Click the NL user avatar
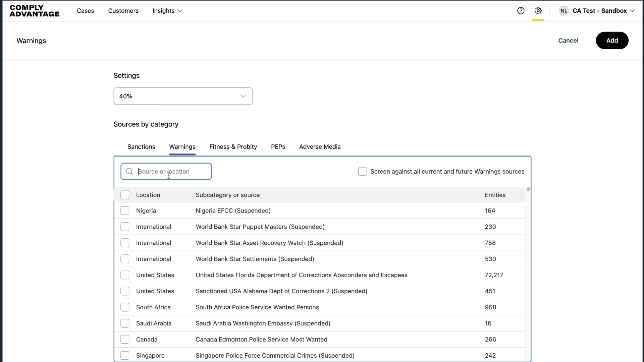The image size is (644, 362). coord(564,11)
